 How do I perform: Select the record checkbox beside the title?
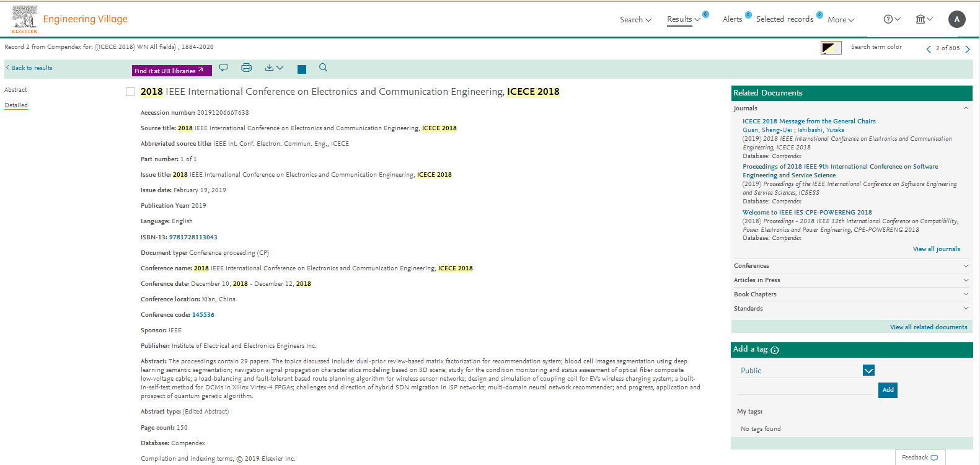click(x=130, y=92)
